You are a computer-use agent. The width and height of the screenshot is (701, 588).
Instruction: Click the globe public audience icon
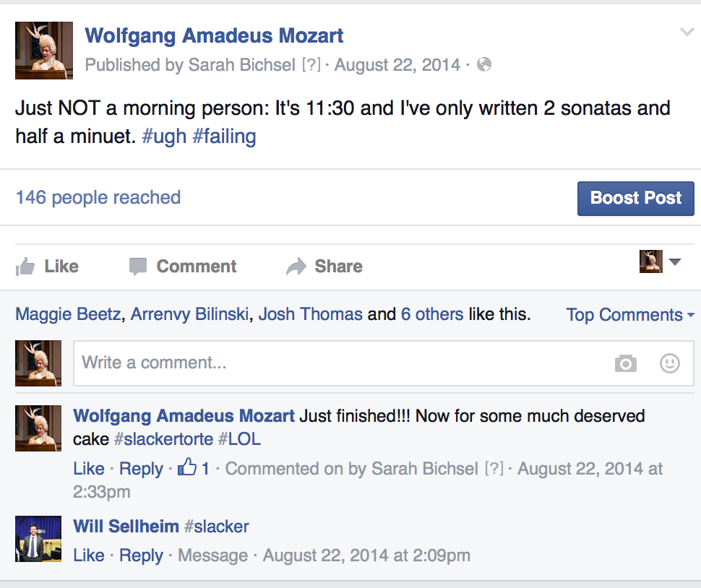tap(484, 65)
